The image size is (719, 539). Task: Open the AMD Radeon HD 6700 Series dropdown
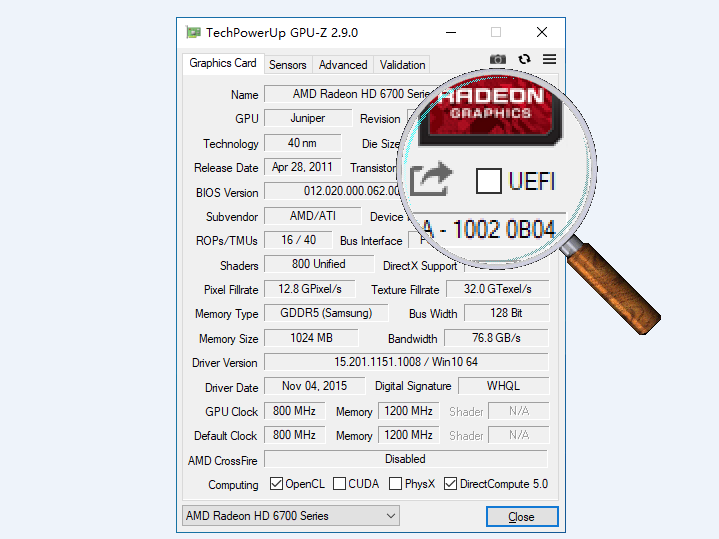[291, 516]
